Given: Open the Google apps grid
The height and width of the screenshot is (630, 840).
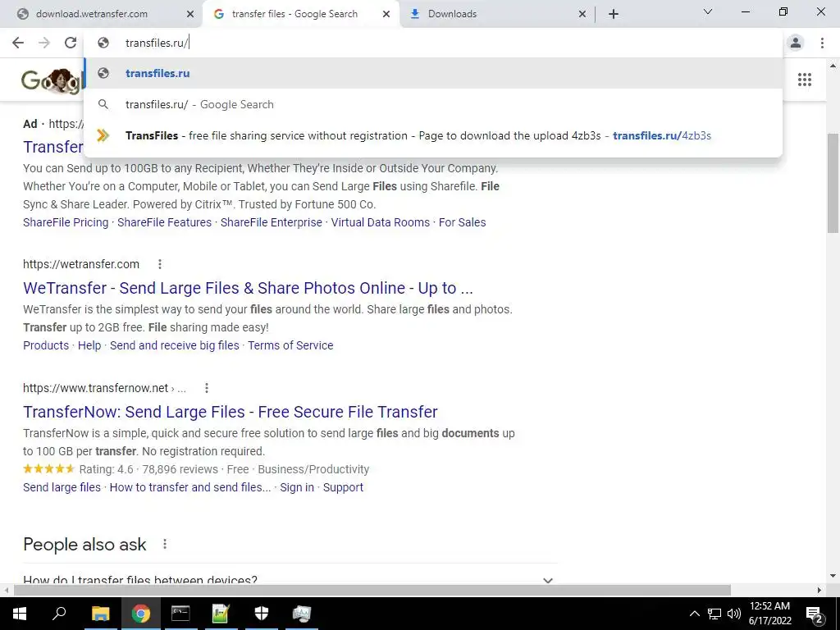Looking at the screenshot, I should (804, 80).
